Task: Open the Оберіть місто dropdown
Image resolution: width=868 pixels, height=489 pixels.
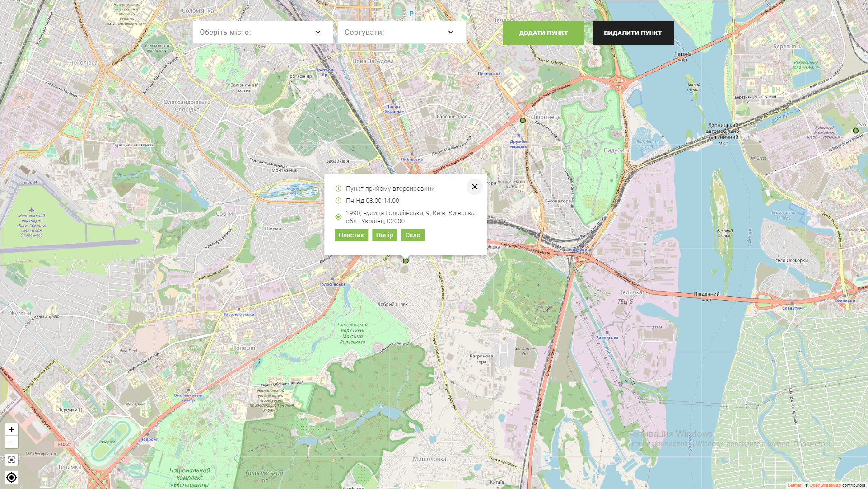Action: click(262, 32)
